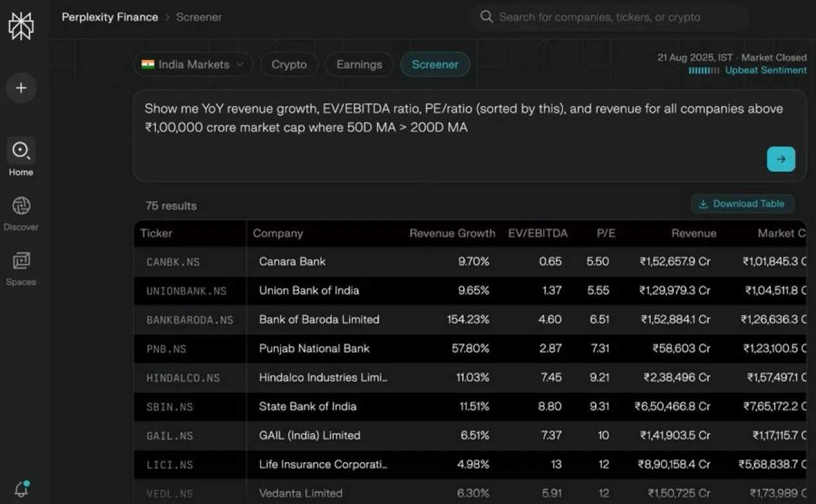Select the Screener tab
This screenshot has height=504, width=816.
(x=435, y=64)
